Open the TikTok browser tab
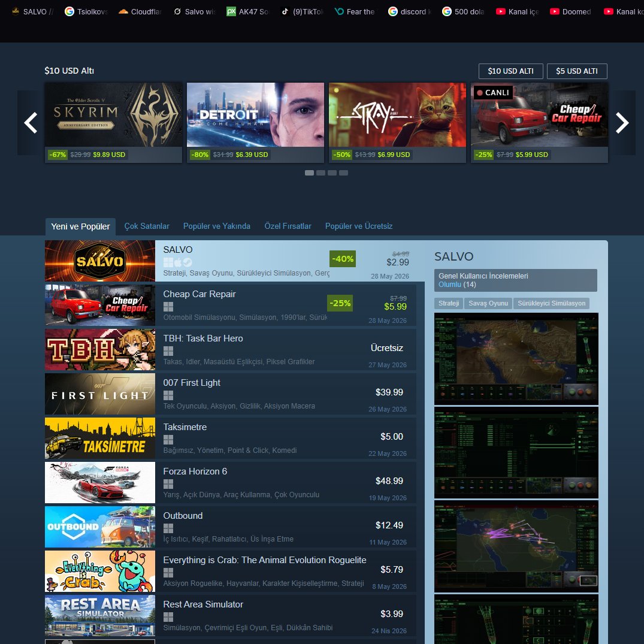 coord(303,11)
